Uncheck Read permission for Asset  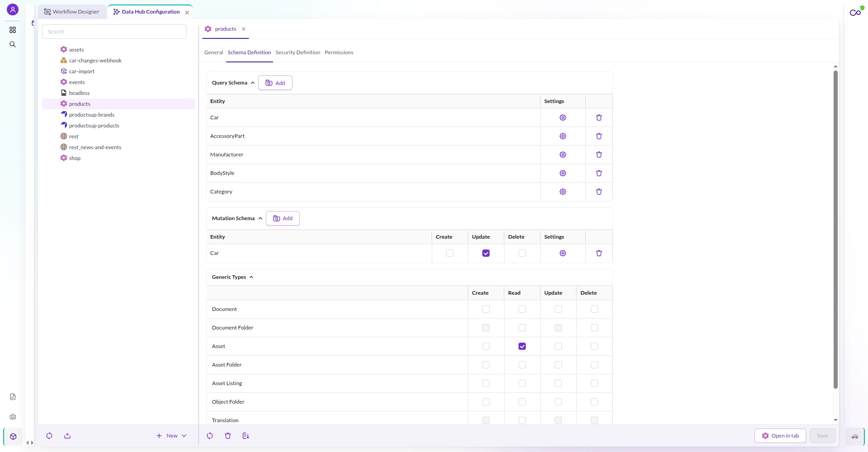click(x=522, y=346)
